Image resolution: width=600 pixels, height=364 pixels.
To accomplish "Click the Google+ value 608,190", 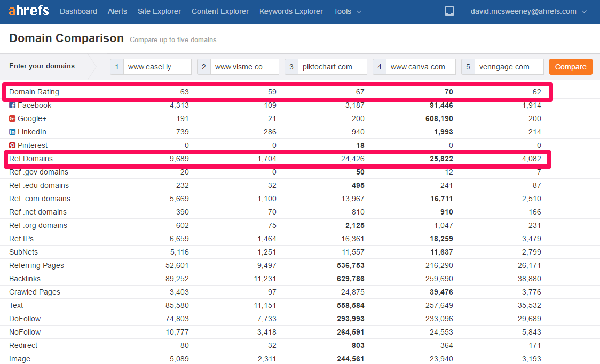I will click(x=439, y=118).
